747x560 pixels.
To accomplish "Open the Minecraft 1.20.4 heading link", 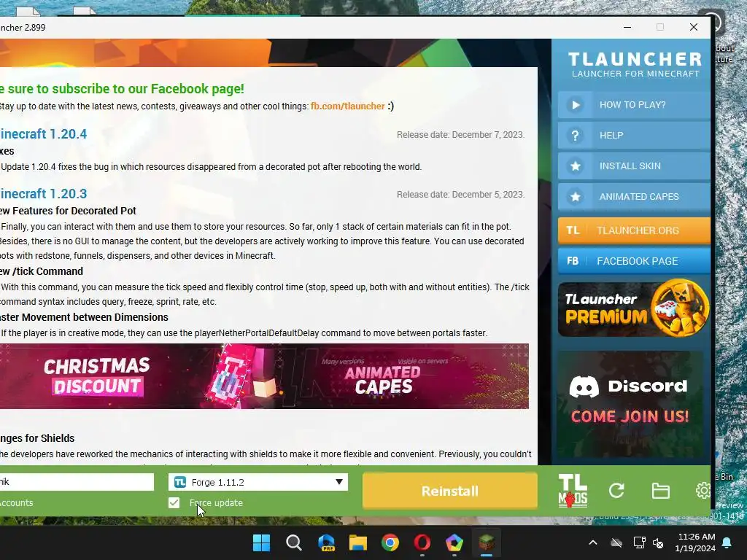I will [x=43, y=134].
